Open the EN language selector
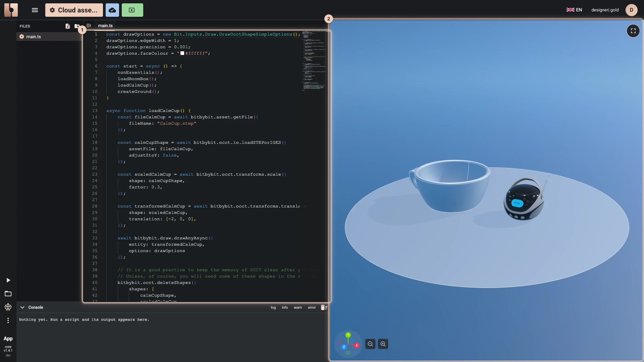644x362 pixels. tap(574, 10)
